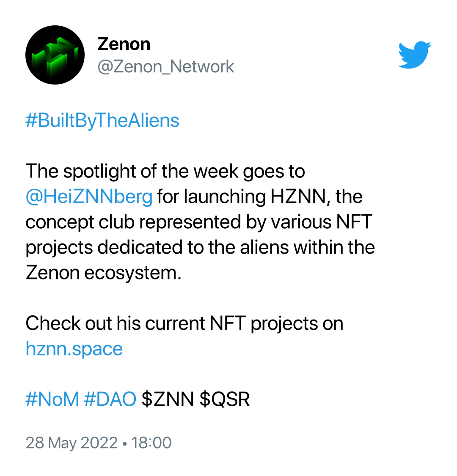Select the green Zenon logo in the avatar
This screenshot has width=457, height=476.
pos(55,57)
